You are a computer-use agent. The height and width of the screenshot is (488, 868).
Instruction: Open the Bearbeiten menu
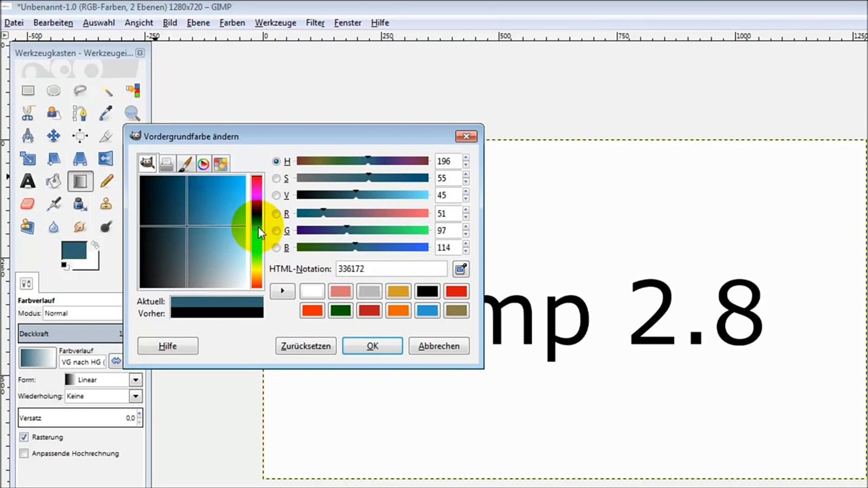coord(53,23)
